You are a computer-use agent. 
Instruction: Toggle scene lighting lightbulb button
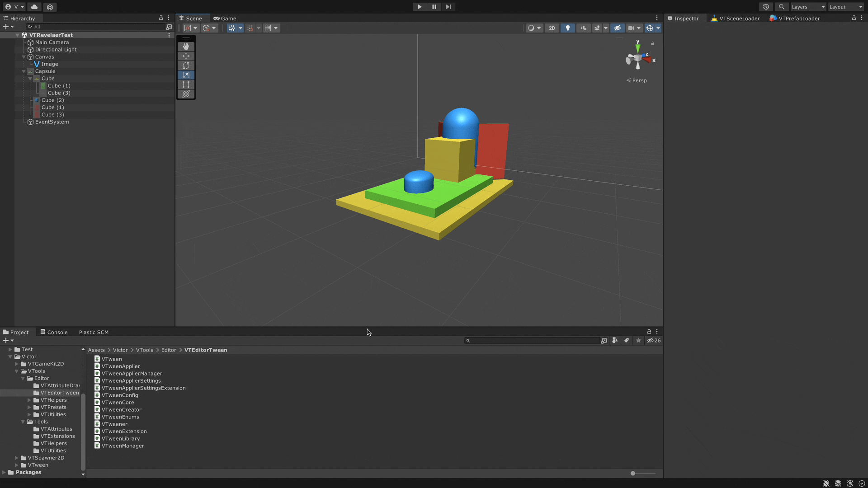pos(567,28)
